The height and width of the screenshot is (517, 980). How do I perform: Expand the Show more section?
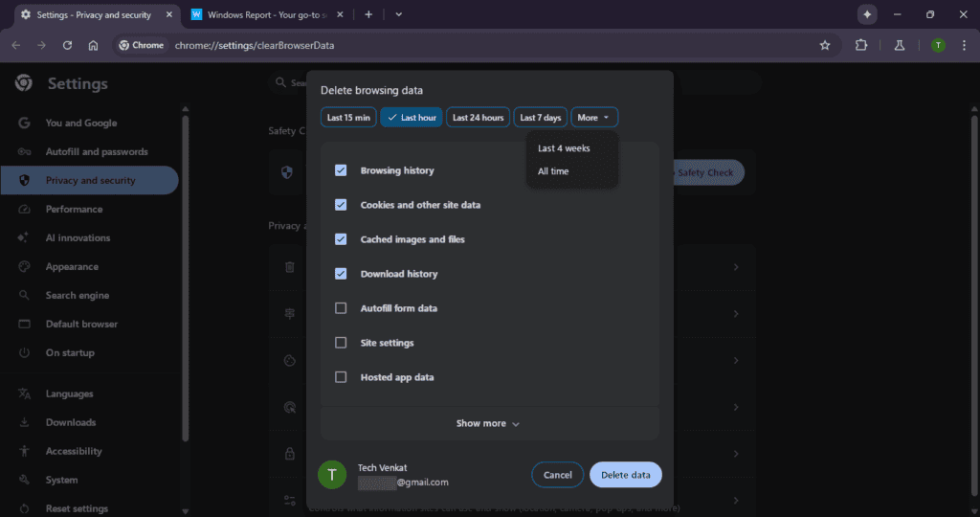488,423
